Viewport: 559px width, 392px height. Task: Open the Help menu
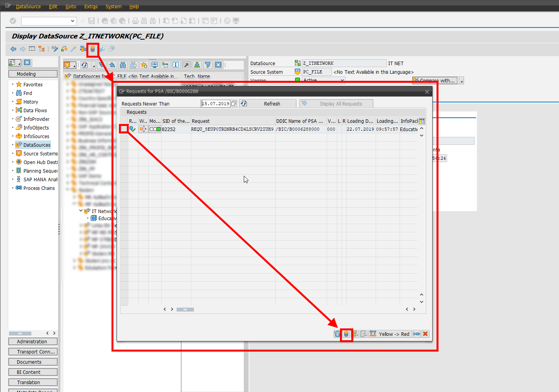[x=134, y=7]
